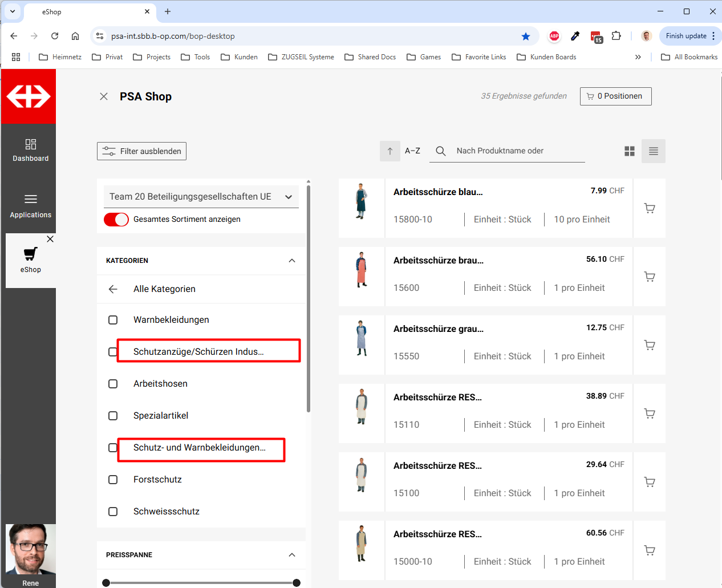Open the Team 20 Beteiligungsgesellschaften dropdown
This screenshot has height=588, width=722.
click(x=201, y=197)
